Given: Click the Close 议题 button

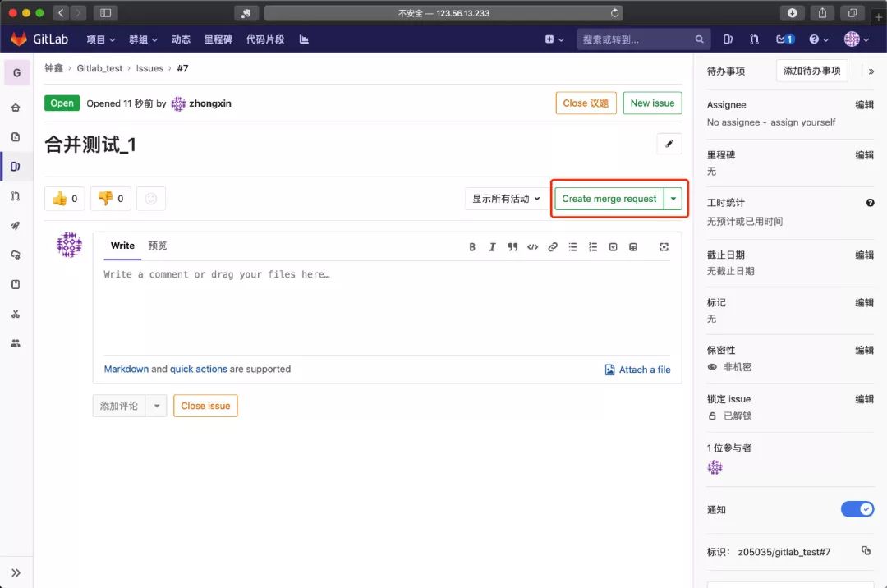Looking at the screenshot, I should point(586,103).
